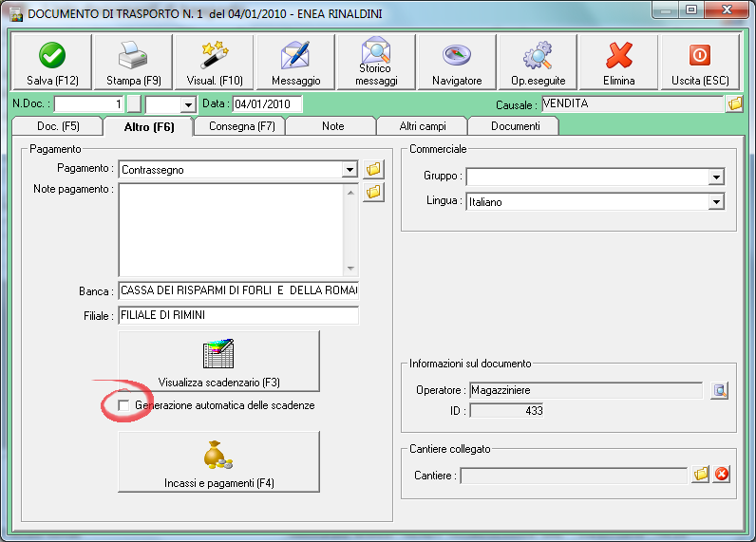Switch to Doc. (F5) tab
The width and height of the screenshot is (756, 542).
pyautogui.click(x=58, y=126)
